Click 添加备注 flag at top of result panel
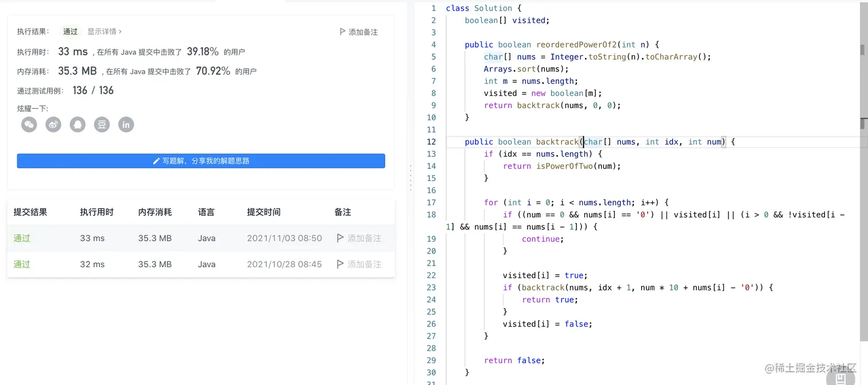The width and height of the screenshot is (868, 385). pyautogui.click(x=359, y=32)
